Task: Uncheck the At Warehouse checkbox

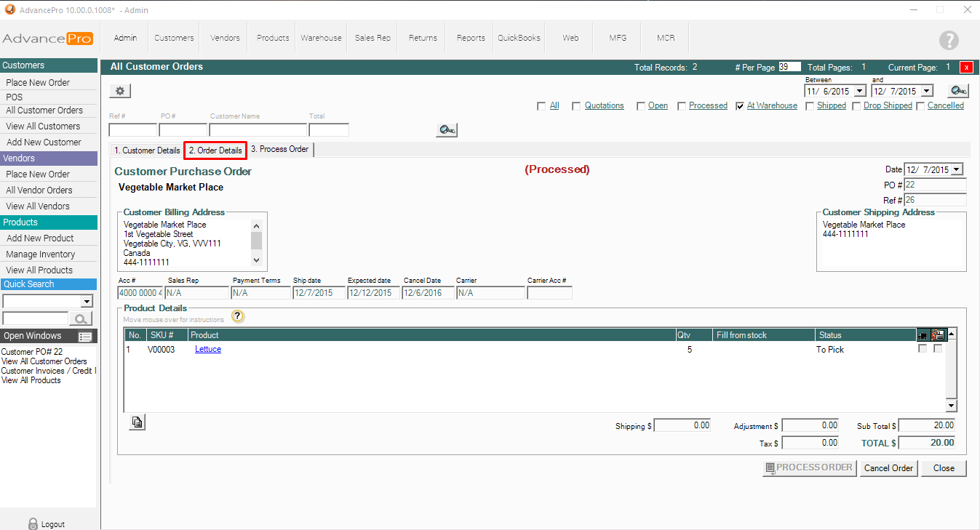Action: coord(740,106)
